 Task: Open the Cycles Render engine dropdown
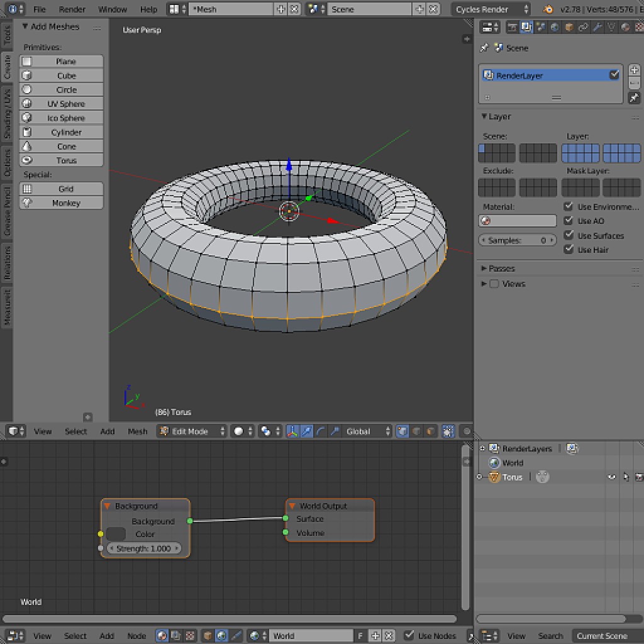coord(491,9)
